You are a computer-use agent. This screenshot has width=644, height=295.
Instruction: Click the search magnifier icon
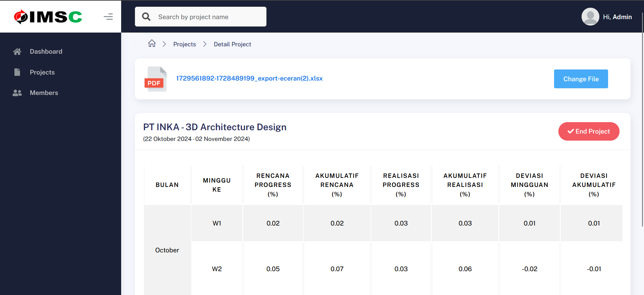(146, 17)
